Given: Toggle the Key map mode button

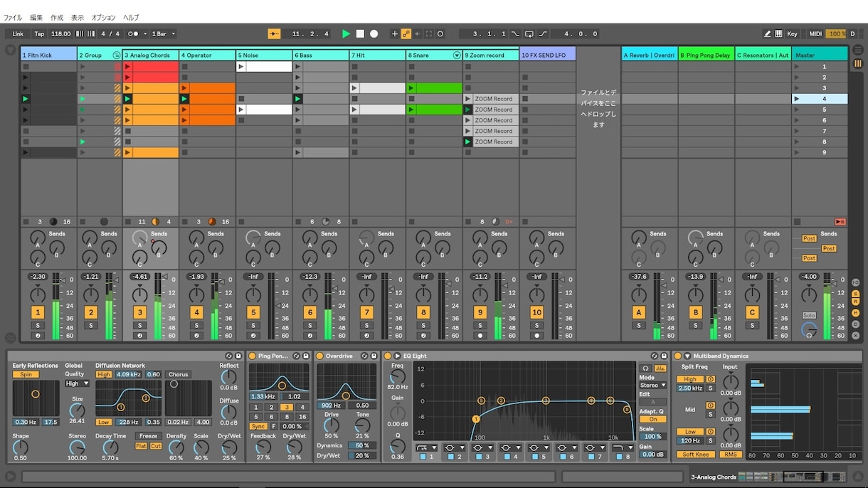Looking at the screenshot, I should point(792,33).
